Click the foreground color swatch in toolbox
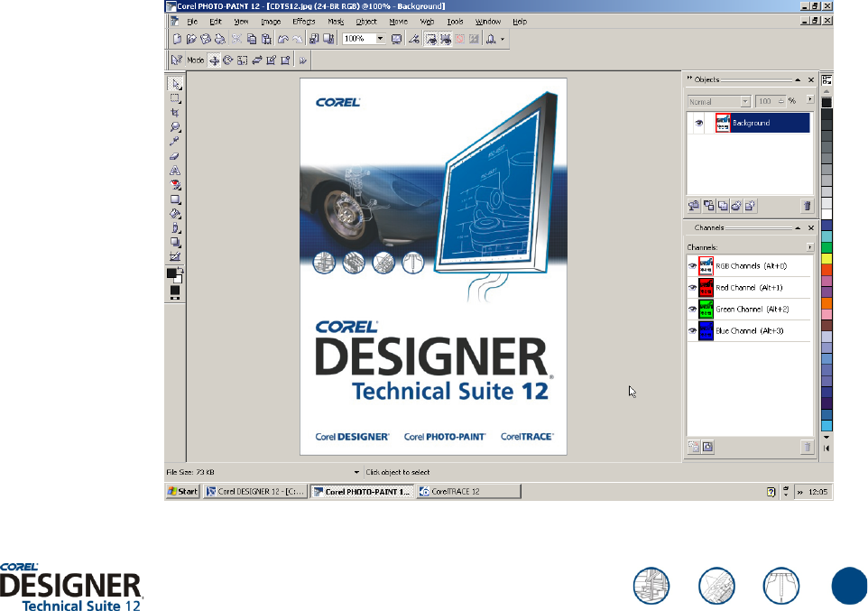 (171, 273)
